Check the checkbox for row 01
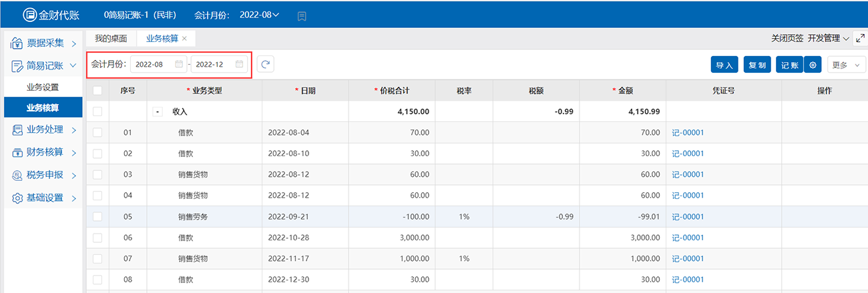 pyautogui.click(x=97, y=133)
